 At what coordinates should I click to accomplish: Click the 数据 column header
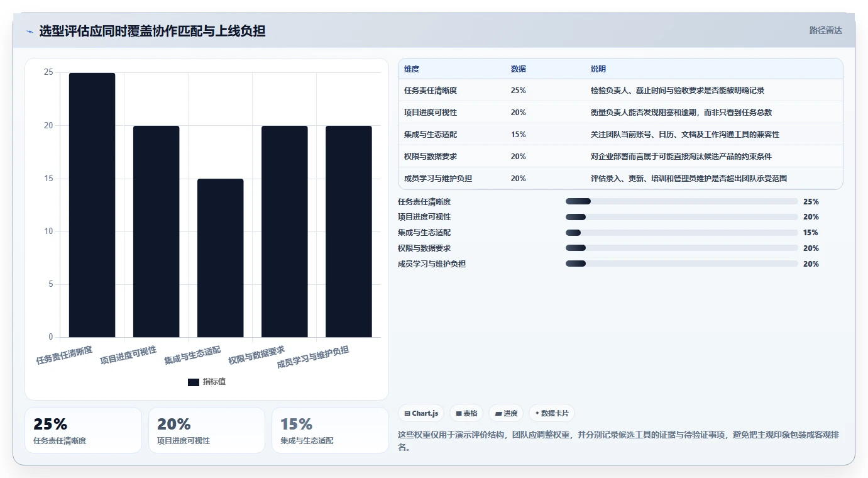pyautogui.click(x=519, y=69)
